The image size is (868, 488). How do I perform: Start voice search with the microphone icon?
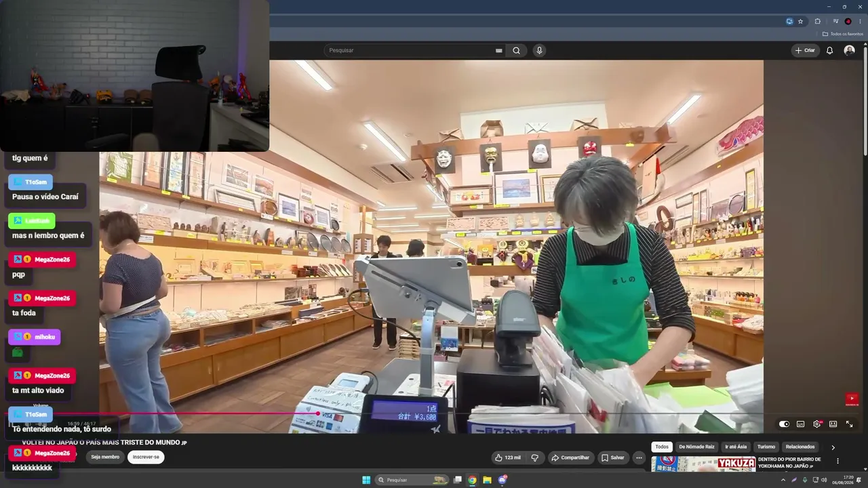[539, 50]
